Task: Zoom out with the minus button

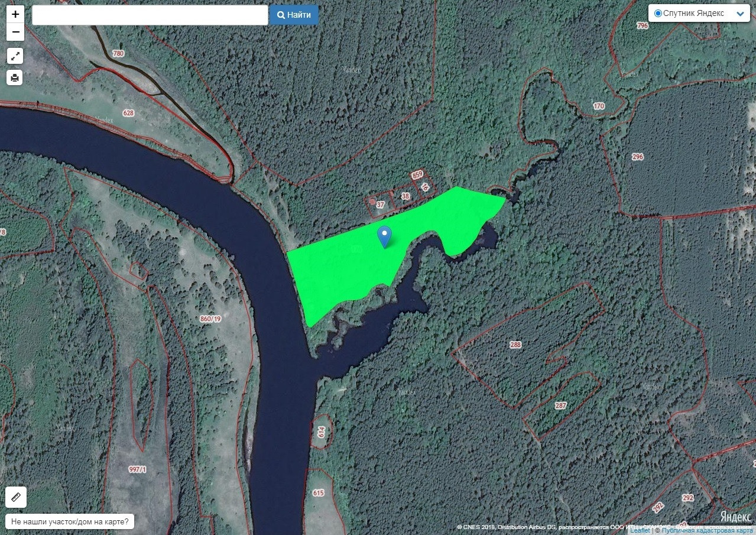Action: [x=15, y=33]
